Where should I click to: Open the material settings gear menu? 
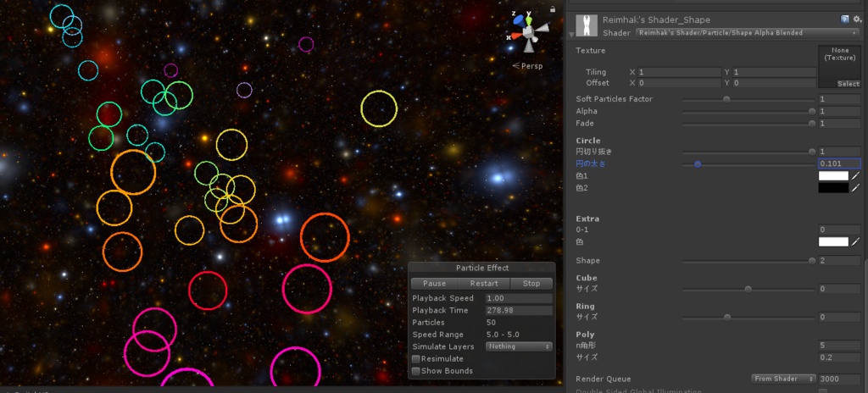[857, 19]
